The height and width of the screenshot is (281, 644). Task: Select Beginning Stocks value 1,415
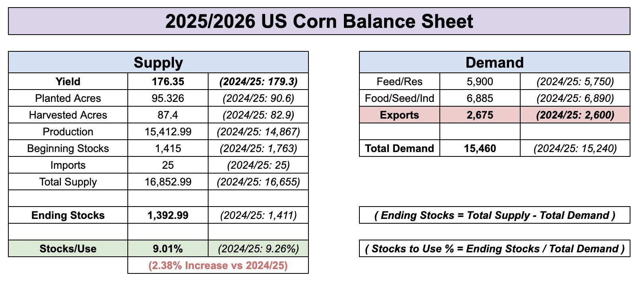[168, 148]
